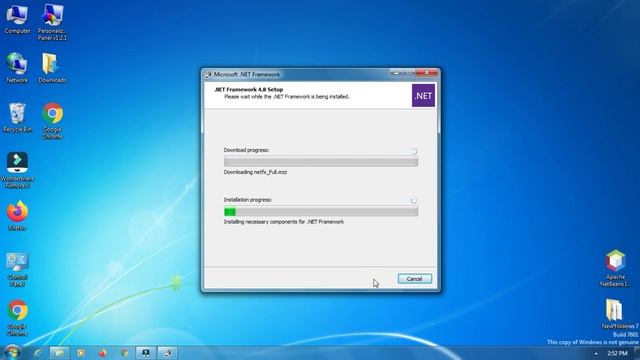
Task: Click the 'Installation progress:' label
Action: [247, 200]
